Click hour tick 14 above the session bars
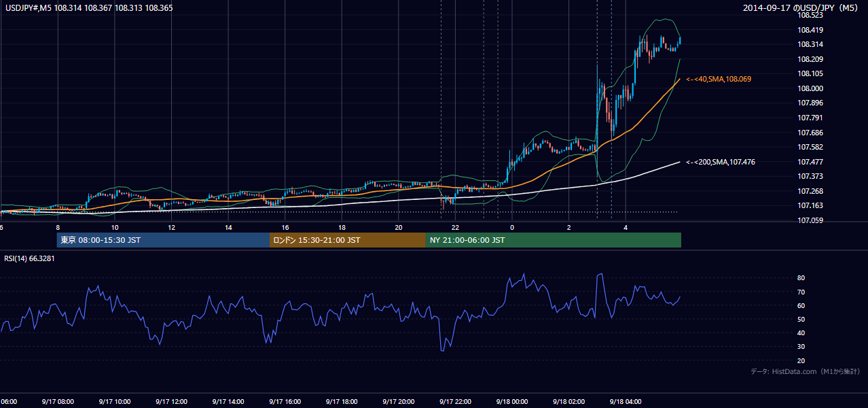Screen dimensions: 868x408 point(228,227)
